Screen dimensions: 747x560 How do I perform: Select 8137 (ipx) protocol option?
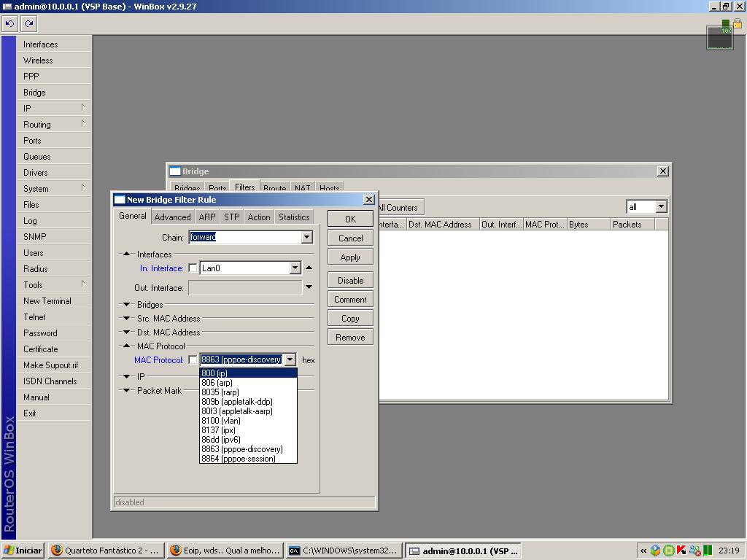[x=248, y=430]
